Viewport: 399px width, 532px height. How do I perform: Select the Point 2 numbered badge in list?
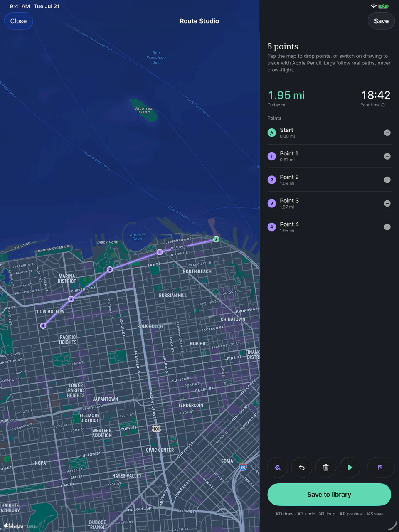click(272, 180)
